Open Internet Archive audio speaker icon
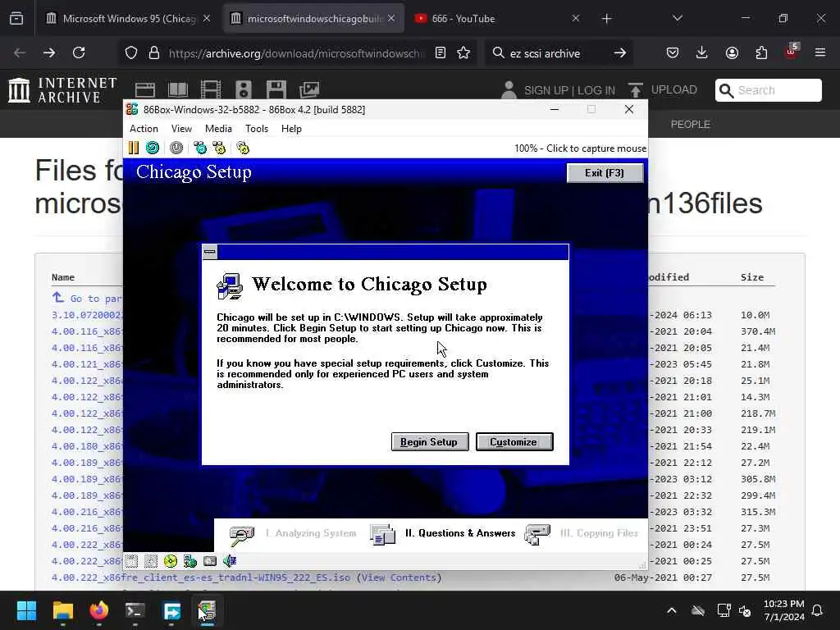Screen dimensions: 840x630 [243, 89]
